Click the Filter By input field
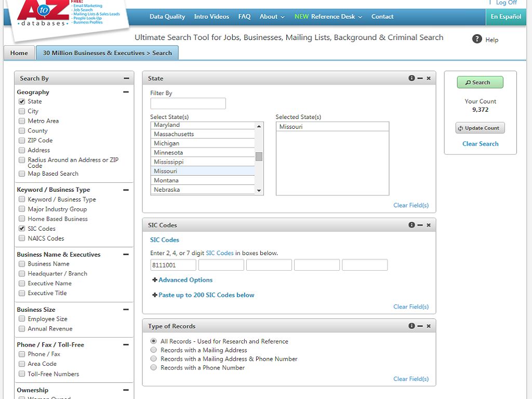This screenshot has height=399, width=532. point(188,103)
